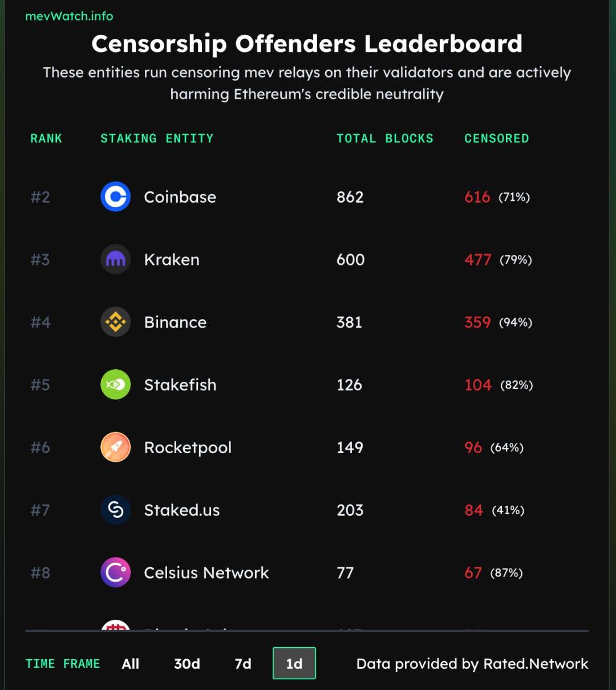Sort by the Censored column header

coord(496,139)
